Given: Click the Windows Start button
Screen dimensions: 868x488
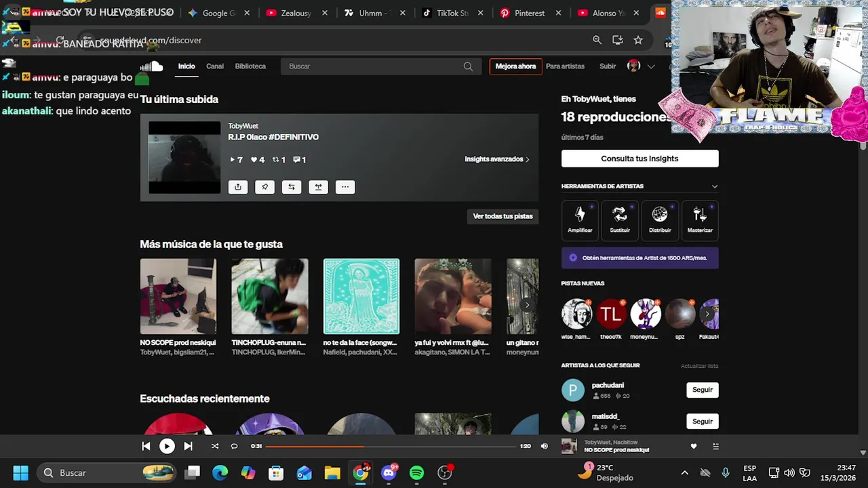Looking at the screenshot, I should point(20,472).
